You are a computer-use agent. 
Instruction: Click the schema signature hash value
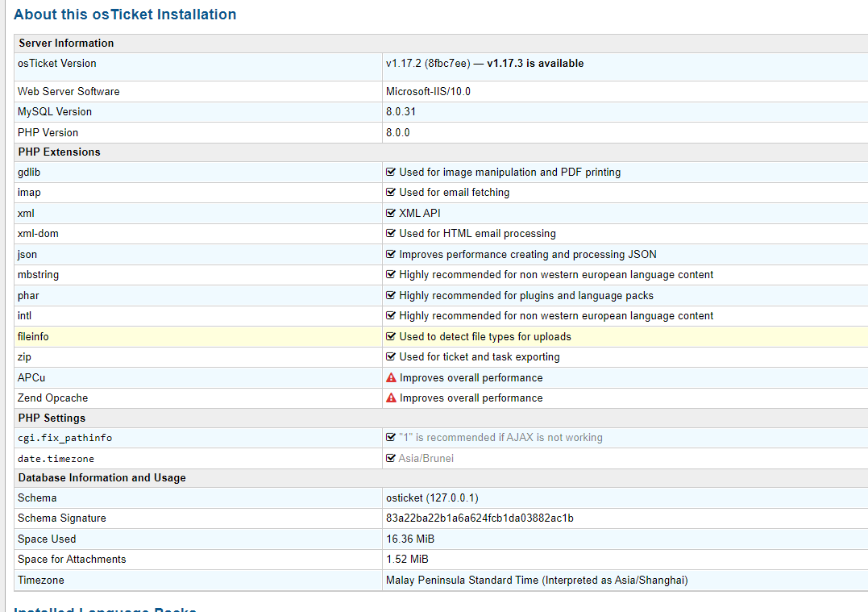pos(480,518)
